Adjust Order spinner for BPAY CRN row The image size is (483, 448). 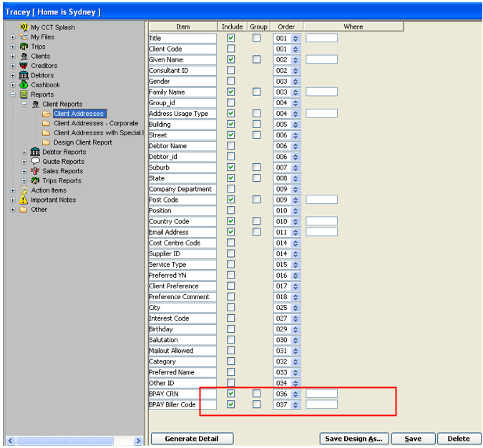[296, 394]
